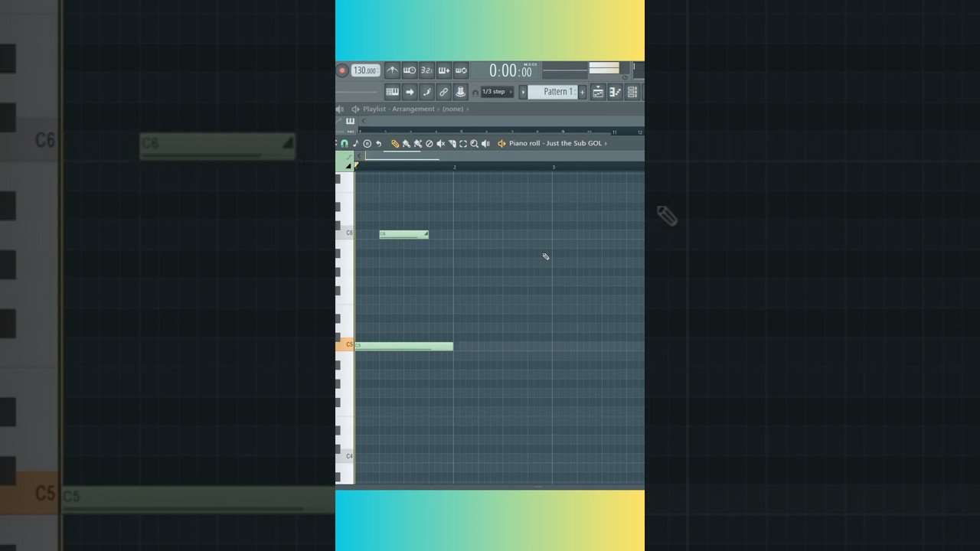The height and width of the screenshot is (551, 980).
Task: Click the piano roll stamp icon
Action: click(367, 143)
